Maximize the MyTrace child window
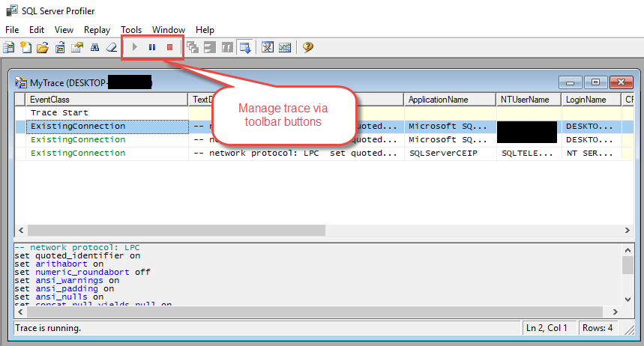The image size is (644, 346). coord(595,82)
